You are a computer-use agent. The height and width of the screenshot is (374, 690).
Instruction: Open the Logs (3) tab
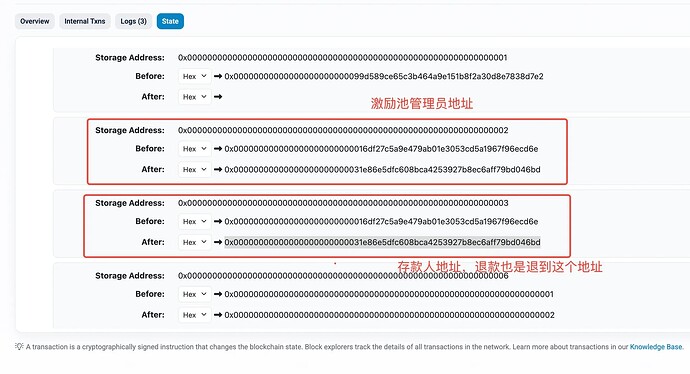(133, 21)
